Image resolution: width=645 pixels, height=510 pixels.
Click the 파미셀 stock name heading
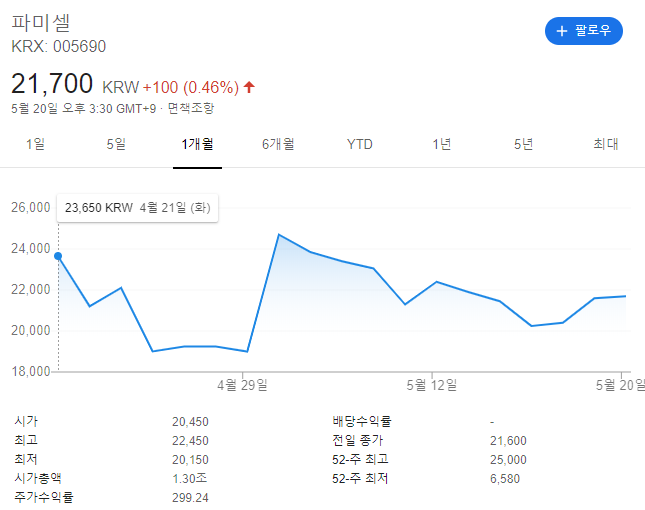coord(41,23)
